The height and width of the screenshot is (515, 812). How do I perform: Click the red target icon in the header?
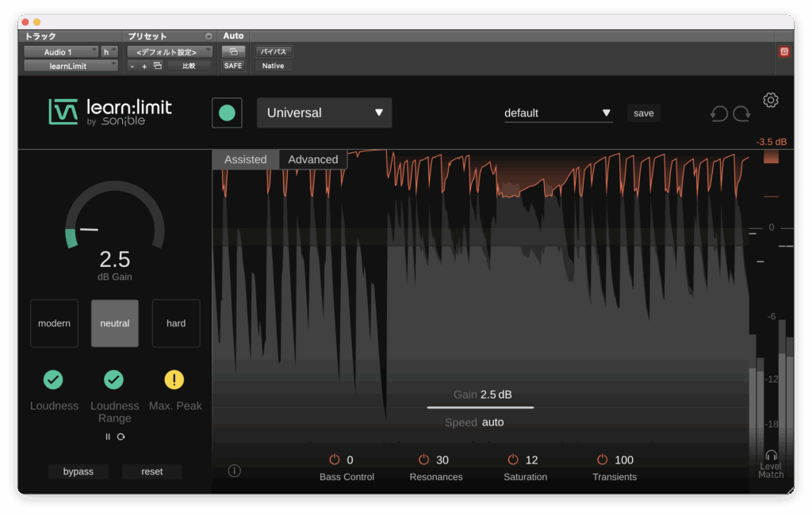click(784, 51)
